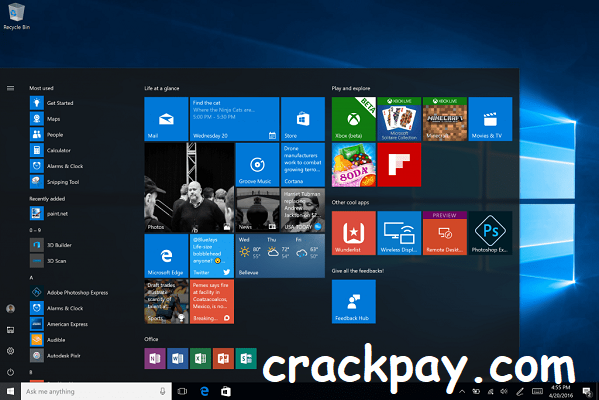Open the calendar 'Find the cat' tile
The image size is (599, 400).
[235, 119]
